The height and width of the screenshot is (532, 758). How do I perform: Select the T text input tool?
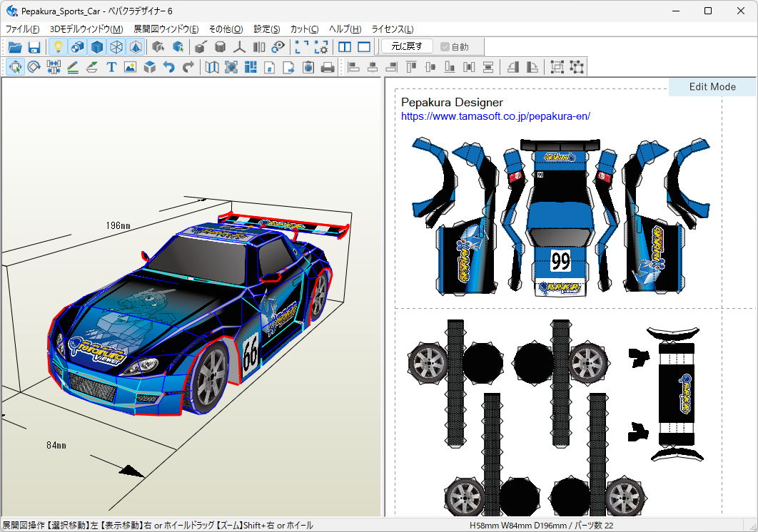coord(111,67)
